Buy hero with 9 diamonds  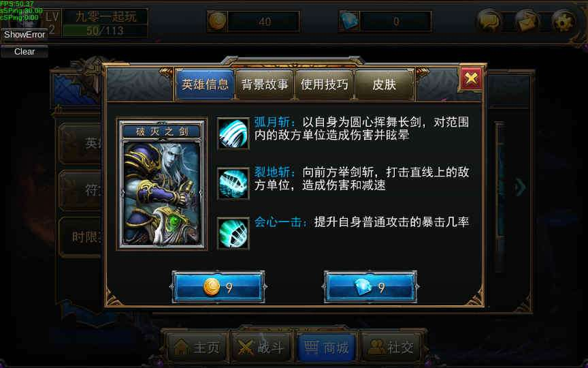point(370,287)
